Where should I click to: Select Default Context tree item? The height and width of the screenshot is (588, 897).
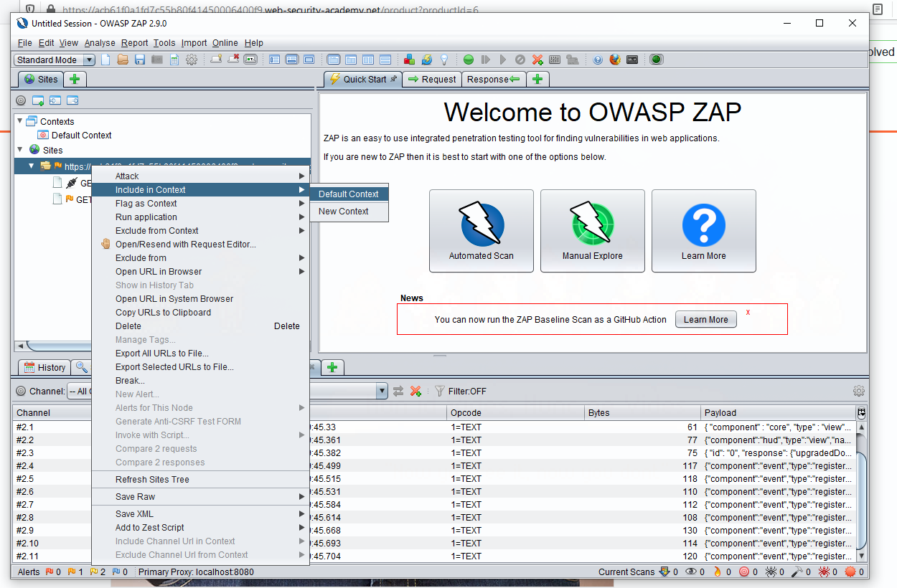(x=75, y=135)
